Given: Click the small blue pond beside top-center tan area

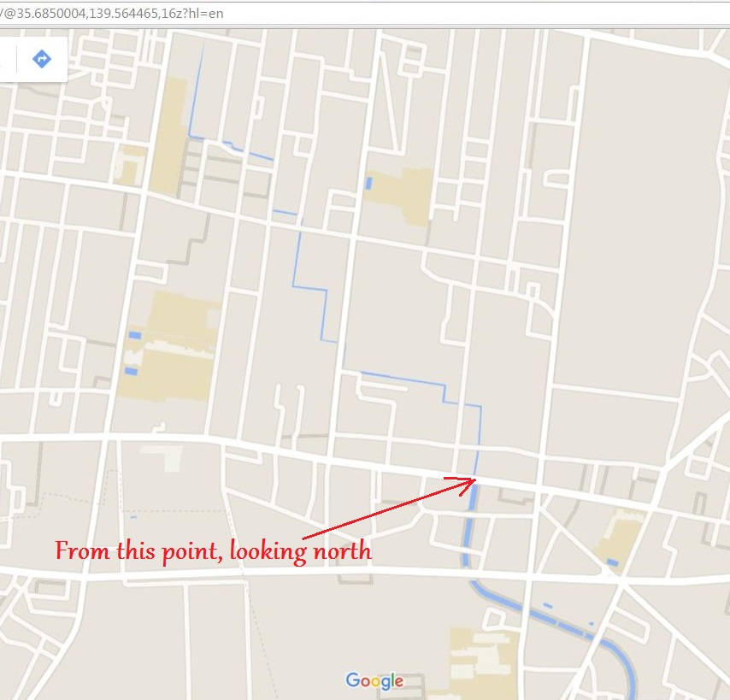Looking at the screenshot, I should tap(368, 183).
